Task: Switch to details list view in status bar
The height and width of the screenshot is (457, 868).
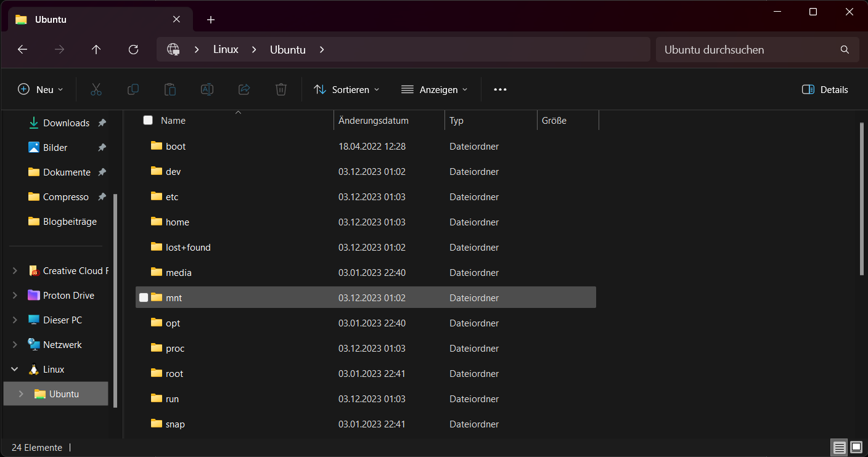Action: 839,447
